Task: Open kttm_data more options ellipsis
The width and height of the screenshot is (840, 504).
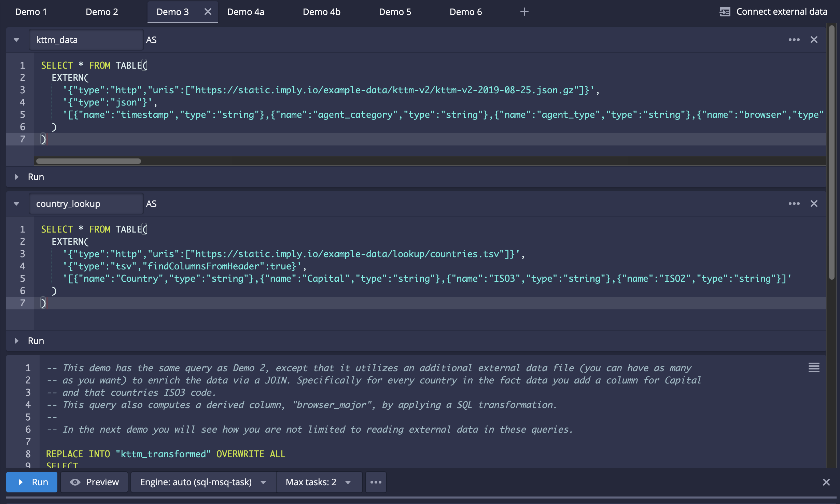Action: coord(794,40)
